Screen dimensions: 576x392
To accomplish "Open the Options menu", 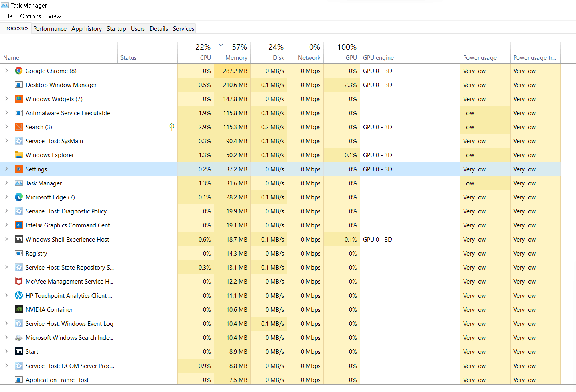I will click(30, 16).
